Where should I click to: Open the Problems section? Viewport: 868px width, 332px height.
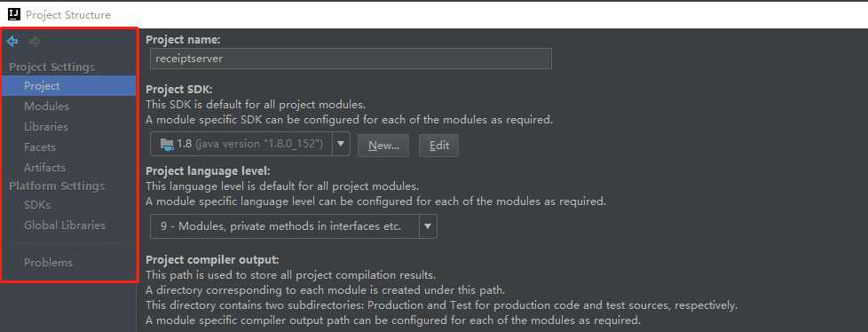click(48, 262)
